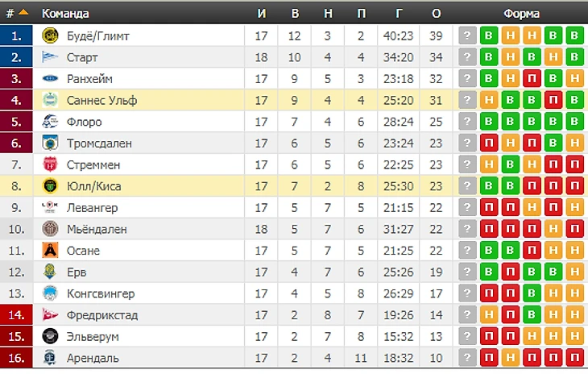Open the Юлл/Киса team link
This screenshot has width=588, height=374.
click(x=93, y=186)
